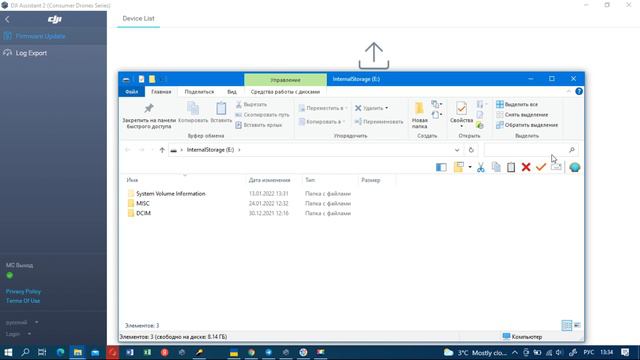Toggle the navigation pane toolbar icon
The image size is (640, 360).
pyautogui.click(x=441, y=167)
